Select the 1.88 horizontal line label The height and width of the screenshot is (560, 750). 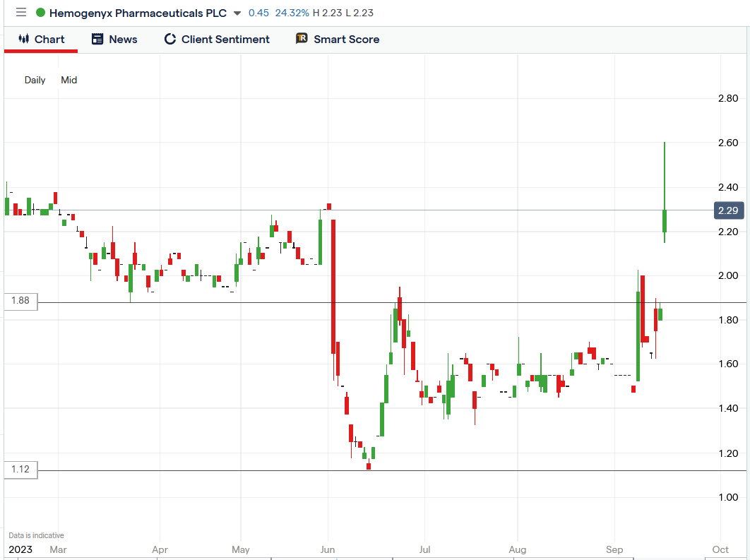tap(20, 301)
